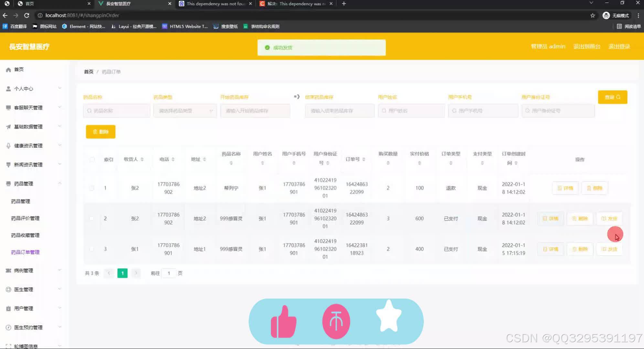This screenshot has height=349, width=644.
Task: Focus the 前往 page number input
Action: pos(169,273)
